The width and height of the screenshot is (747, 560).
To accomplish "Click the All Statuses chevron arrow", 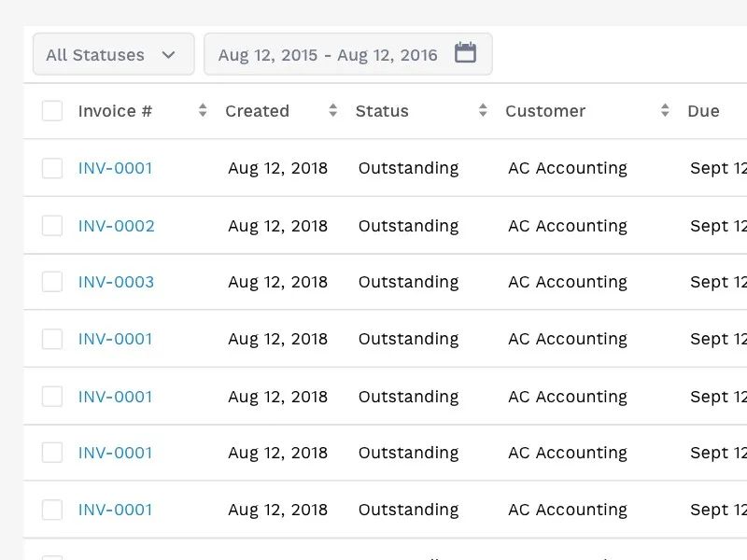I will point(168,55).
